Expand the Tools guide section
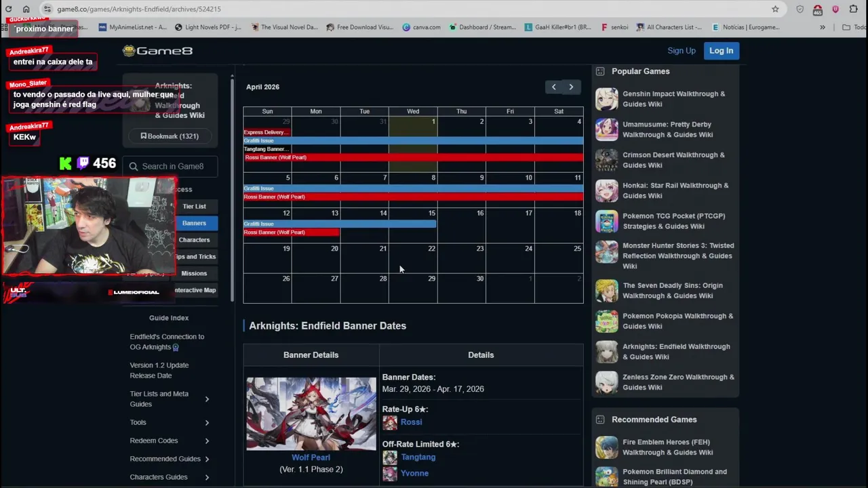Screen dimensions: 868x488 [x=207, y=423]
